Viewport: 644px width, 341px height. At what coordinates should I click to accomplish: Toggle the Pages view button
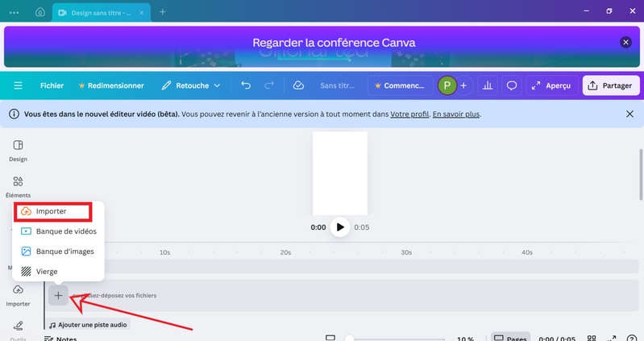(510, 338)
